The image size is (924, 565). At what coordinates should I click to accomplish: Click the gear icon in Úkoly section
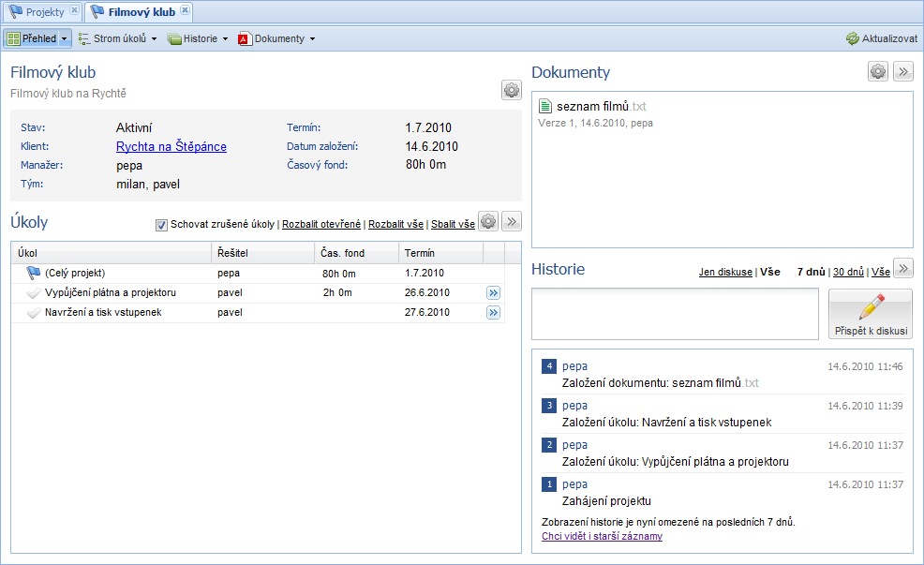pyautogui.click(x=488, y=222)
